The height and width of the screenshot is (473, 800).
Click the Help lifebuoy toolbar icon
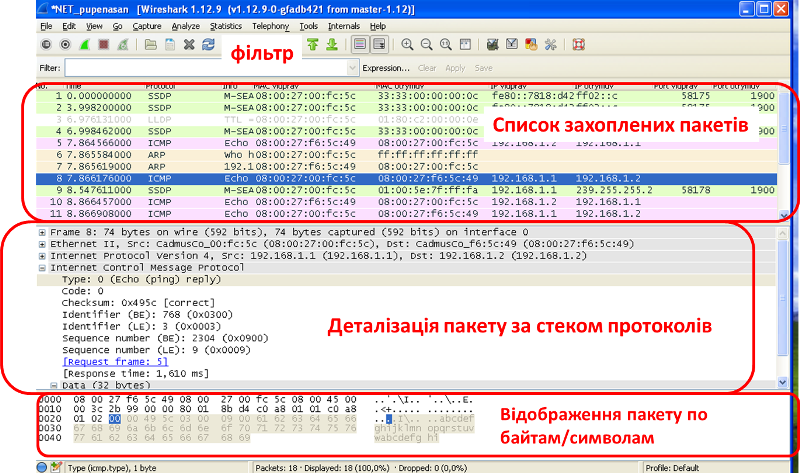(578, 45)
